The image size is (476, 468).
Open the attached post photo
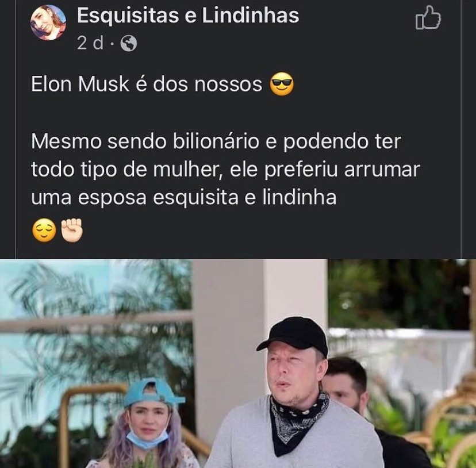point(238,363)
